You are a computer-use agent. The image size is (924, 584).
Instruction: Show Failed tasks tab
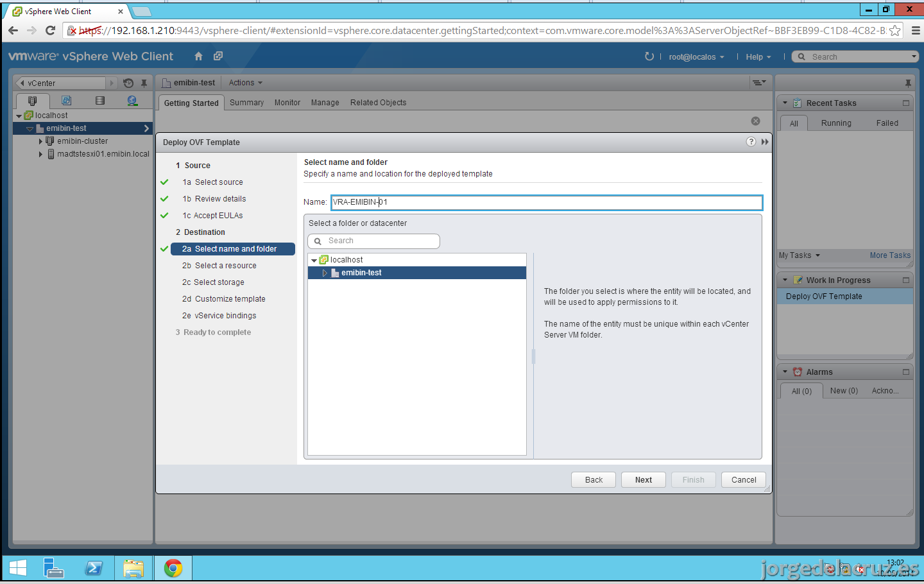pos(887,123)
